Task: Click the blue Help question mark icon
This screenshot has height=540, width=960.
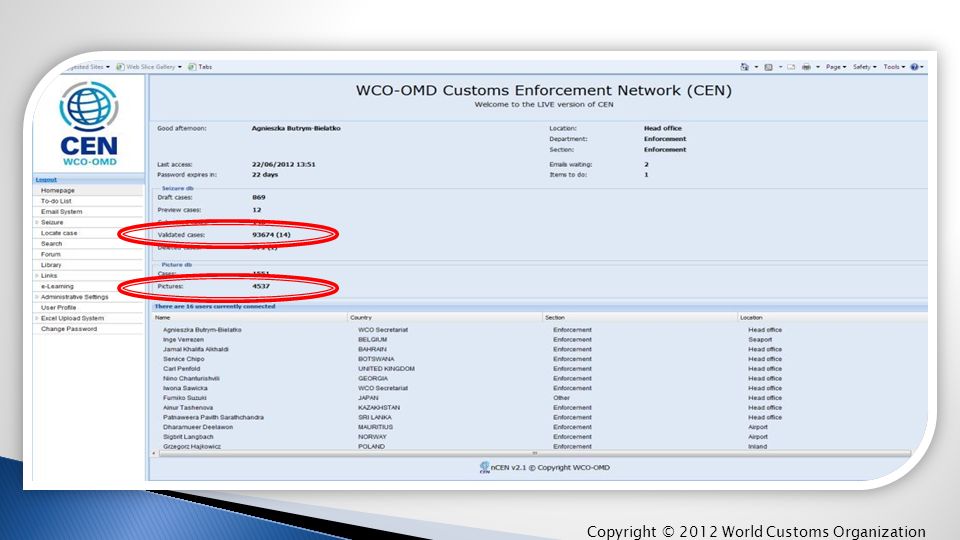Action: pyautogui.click(x=914, y=67)
